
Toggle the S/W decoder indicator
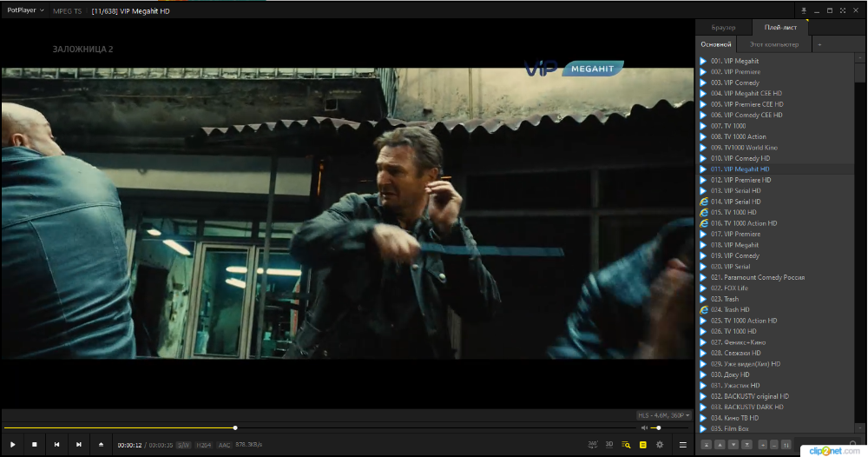(x=184, y=445)
